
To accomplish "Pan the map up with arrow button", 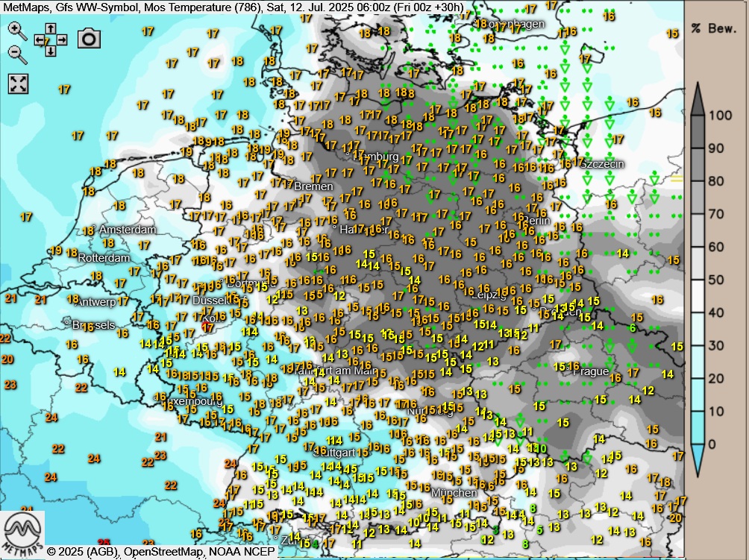I will 50,28.
